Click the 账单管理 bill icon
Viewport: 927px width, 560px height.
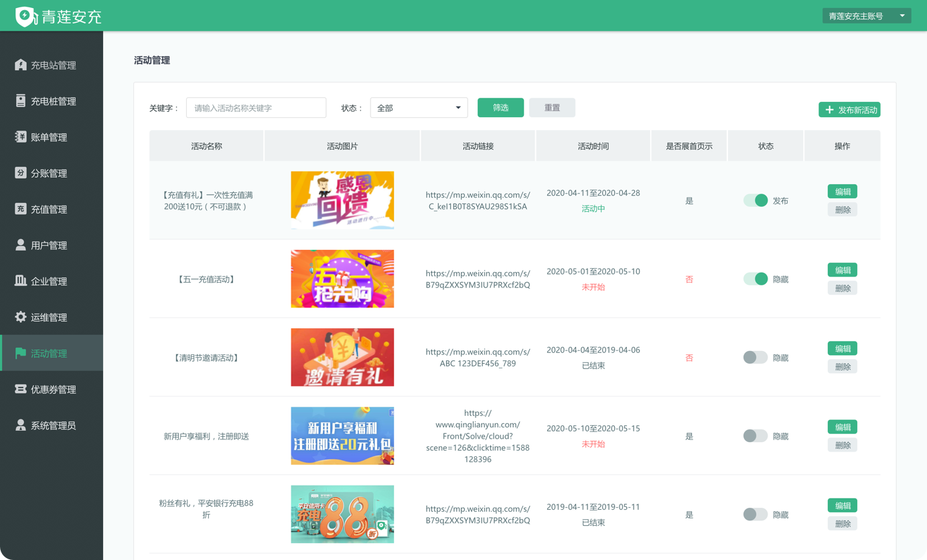coord(21,137)
